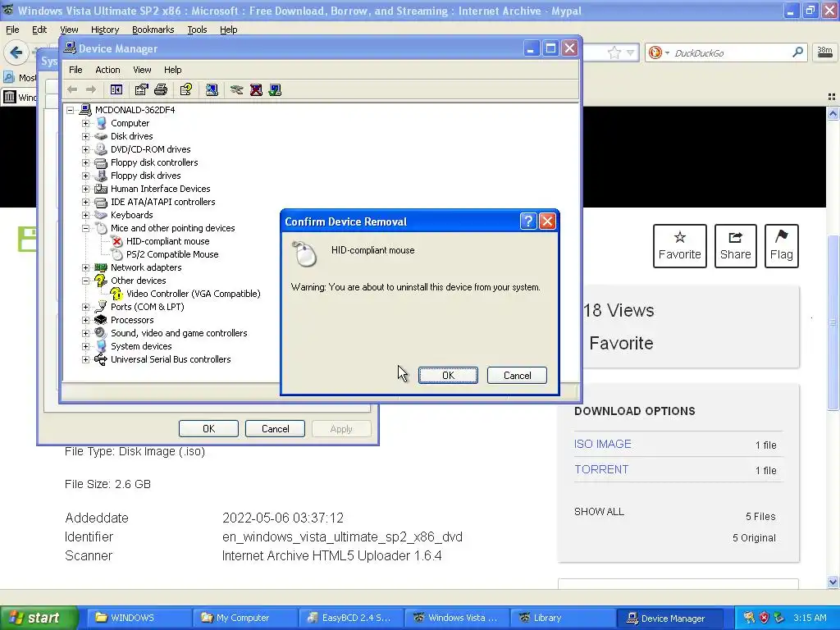The height and width of the screenshot is (630, 840).
Task: Select PS/2 Compatible Mouse in the tree
Action: coord(172,254)
